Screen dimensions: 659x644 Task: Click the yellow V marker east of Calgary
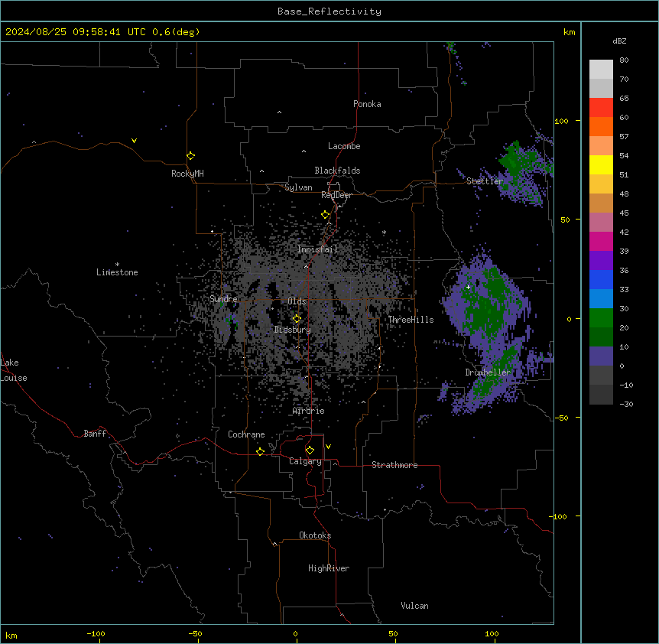(328, 447)
